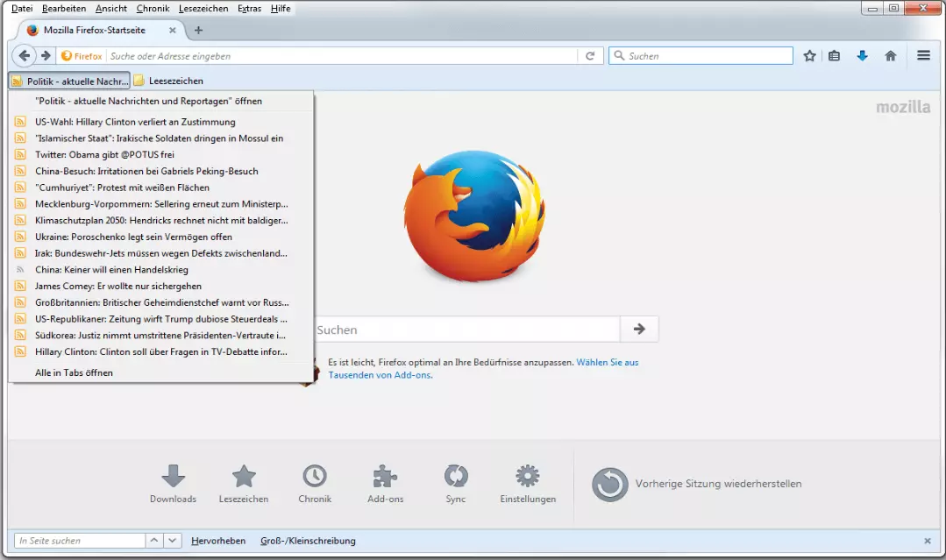Screen dimensions: 946x560
Task: Toggle Groß-/Kleinschreibung option
Action: (x=308, y=541)
